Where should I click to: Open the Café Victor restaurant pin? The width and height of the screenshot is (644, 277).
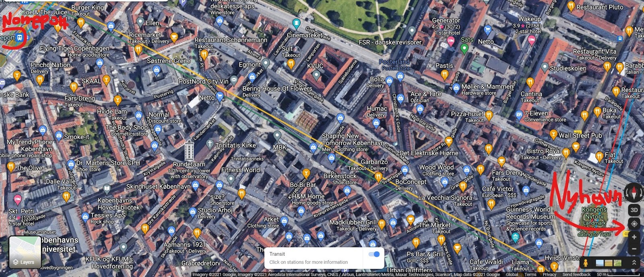tap(491, 204)
